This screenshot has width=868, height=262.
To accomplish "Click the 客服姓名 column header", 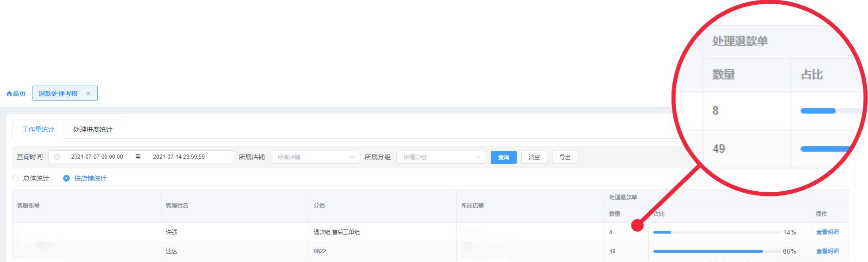I will 177,206.
